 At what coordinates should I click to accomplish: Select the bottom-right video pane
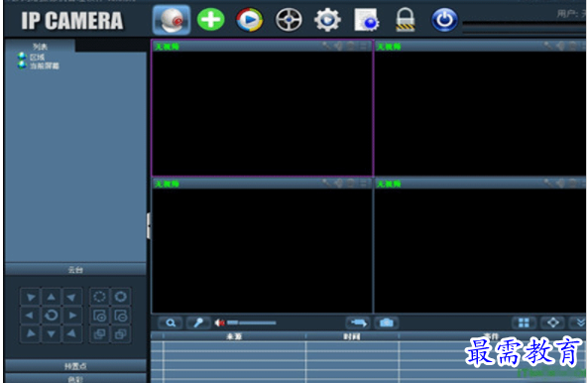480,246
